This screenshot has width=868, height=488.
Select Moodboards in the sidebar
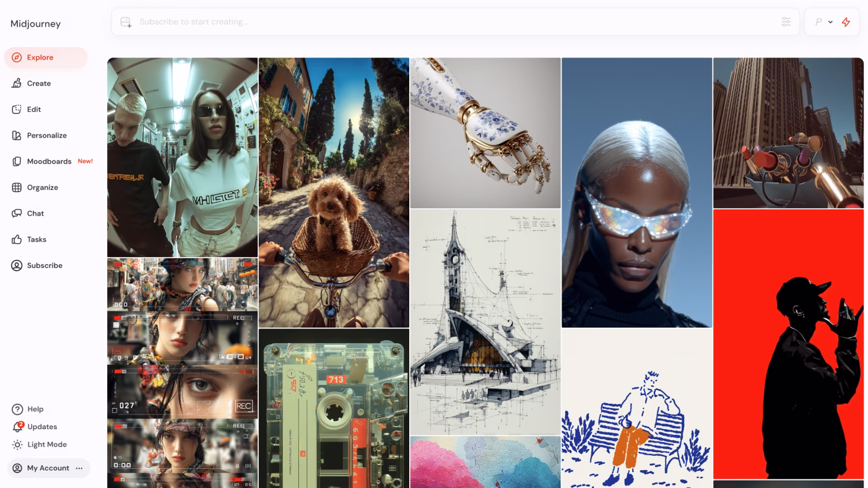(49, 162)
